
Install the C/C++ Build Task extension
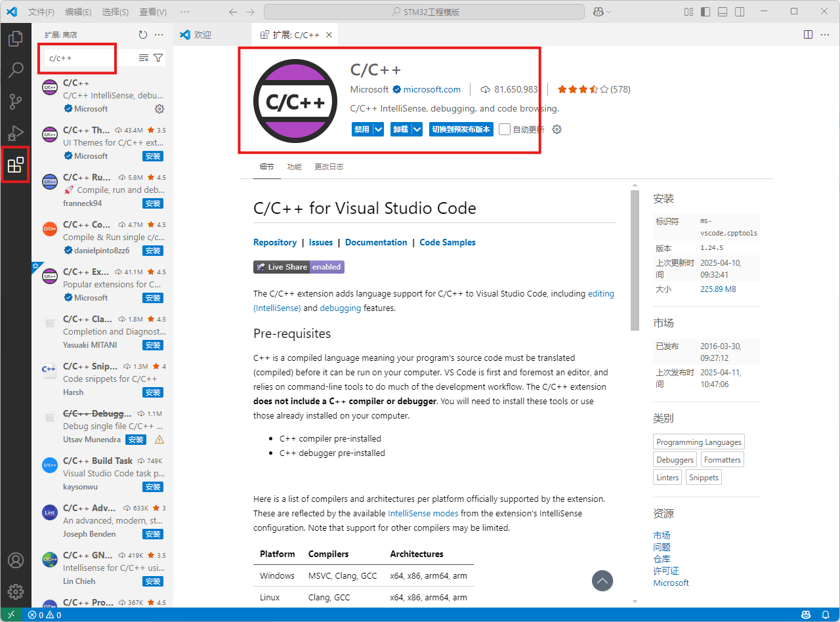[153, 487]
